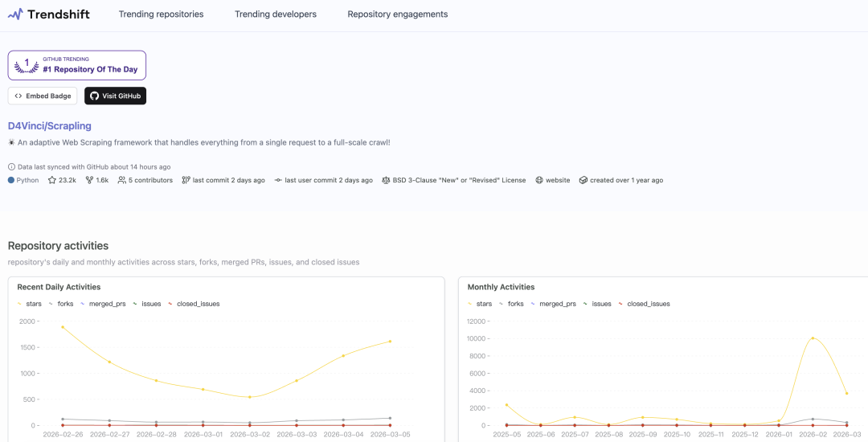Click the contributors people icon
The height and width of the screenshot is (442, 868).
pyautogui.click(x=122, y=181)
